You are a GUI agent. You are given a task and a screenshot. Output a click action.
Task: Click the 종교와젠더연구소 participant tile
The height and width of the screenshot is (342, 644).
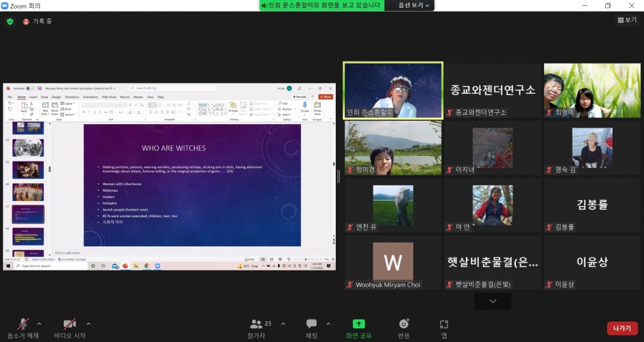tap(492, 91)
